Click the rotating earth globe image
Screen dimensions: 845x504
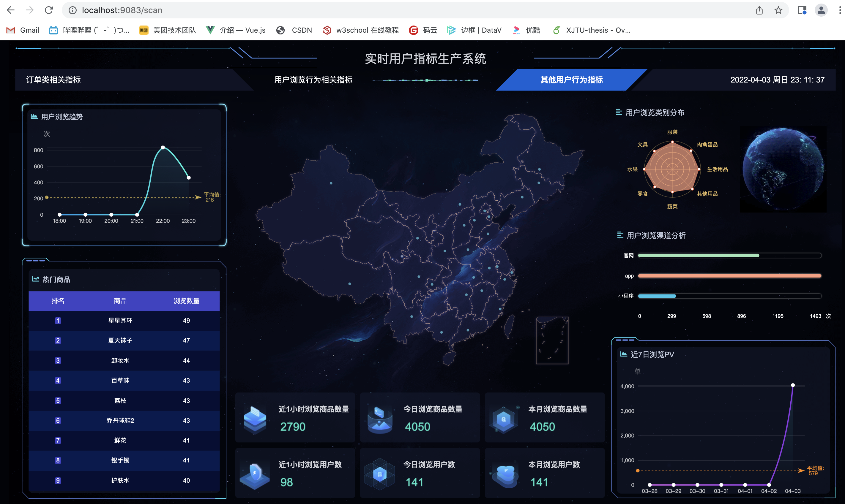(x=783, y=169)
